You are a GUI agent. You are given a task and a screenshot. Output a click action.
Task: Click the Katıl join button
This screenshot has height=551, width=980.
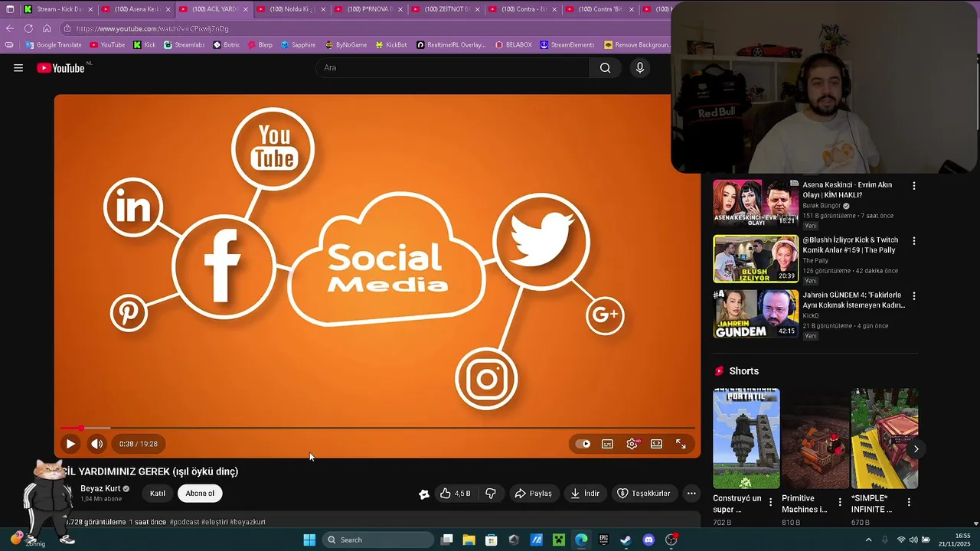click(158, 494)
